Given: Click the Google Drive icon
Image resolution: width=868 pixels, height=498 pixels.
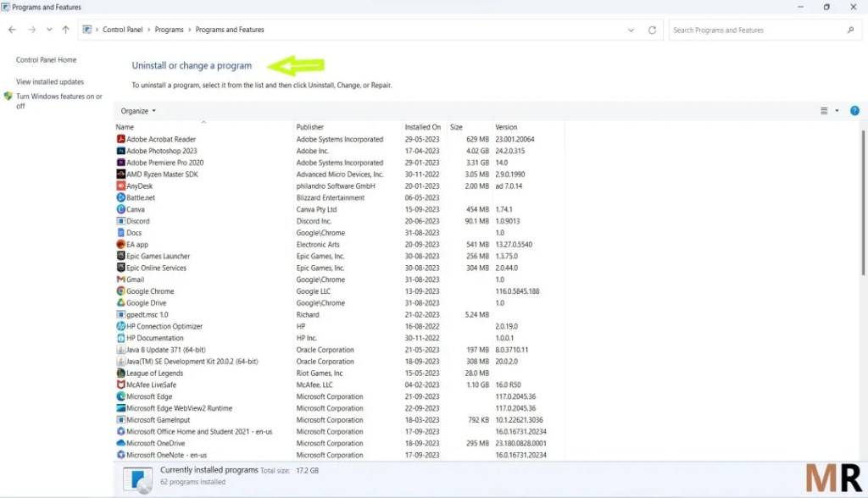Looking at the screenshot, I should click(120, 302).
